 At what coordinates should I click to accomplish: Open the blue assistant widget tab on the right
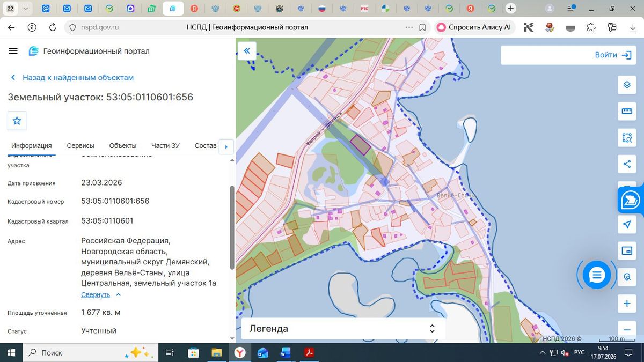tap(631, 201)
